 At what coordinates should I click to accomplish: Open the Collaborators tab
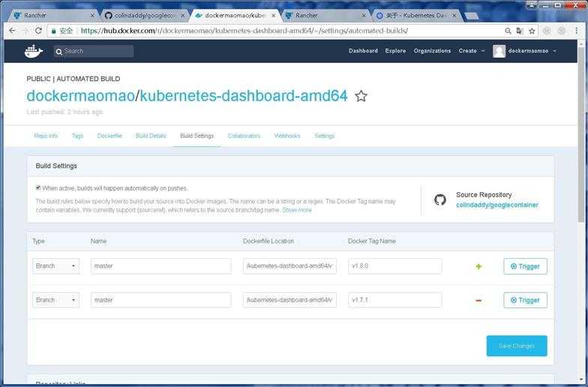point(244,136)
